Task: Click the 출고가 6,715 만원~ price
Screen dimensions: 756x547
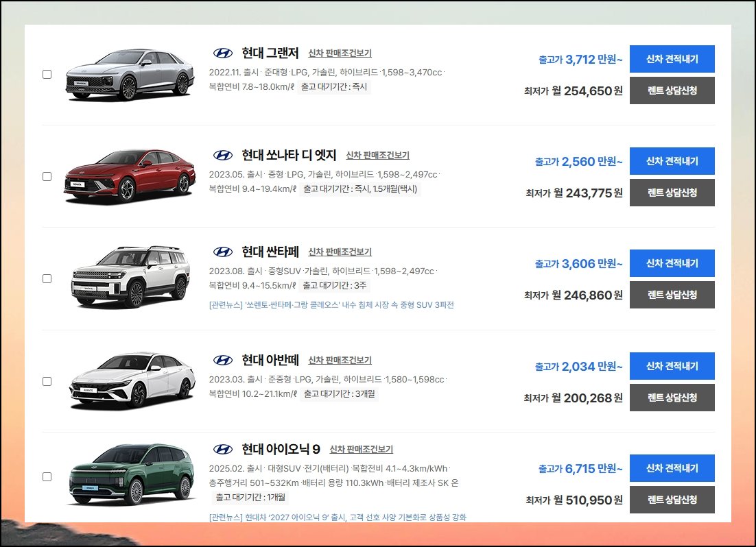Action: [x=580, y=468]
